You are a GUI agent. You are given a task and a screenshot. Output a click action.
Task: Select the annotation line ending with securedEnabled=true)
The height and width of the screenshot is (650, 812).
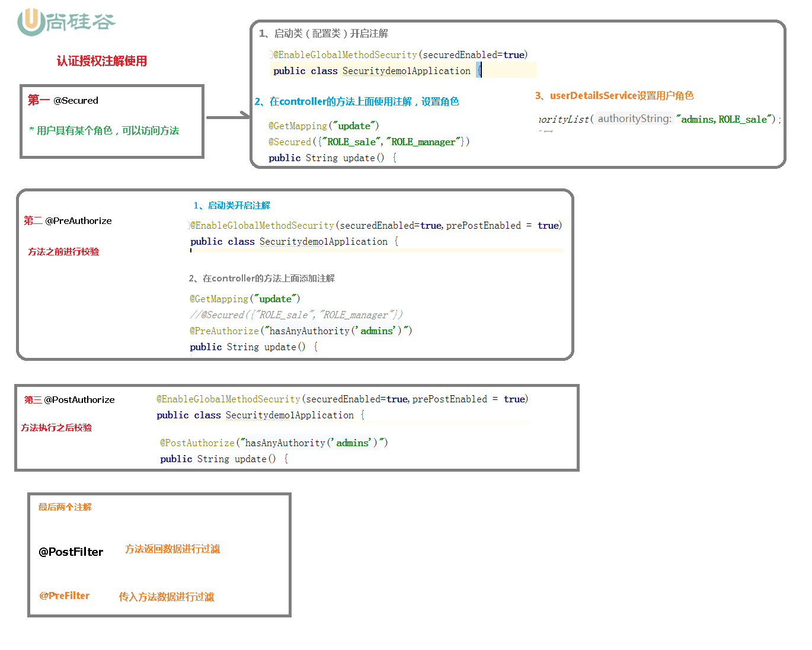[x=400, y=55]
